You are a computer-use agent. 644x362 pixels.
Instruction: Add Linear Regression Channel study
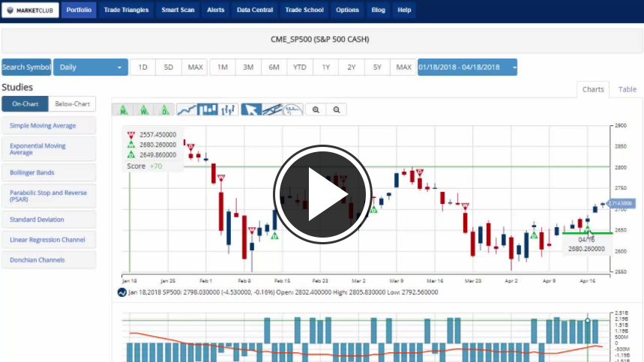49,240
